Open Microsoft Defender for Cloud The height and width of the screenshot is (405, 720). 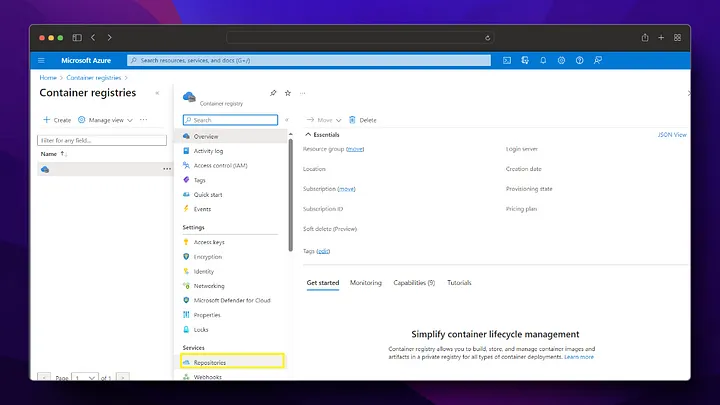tap(233, 300)
